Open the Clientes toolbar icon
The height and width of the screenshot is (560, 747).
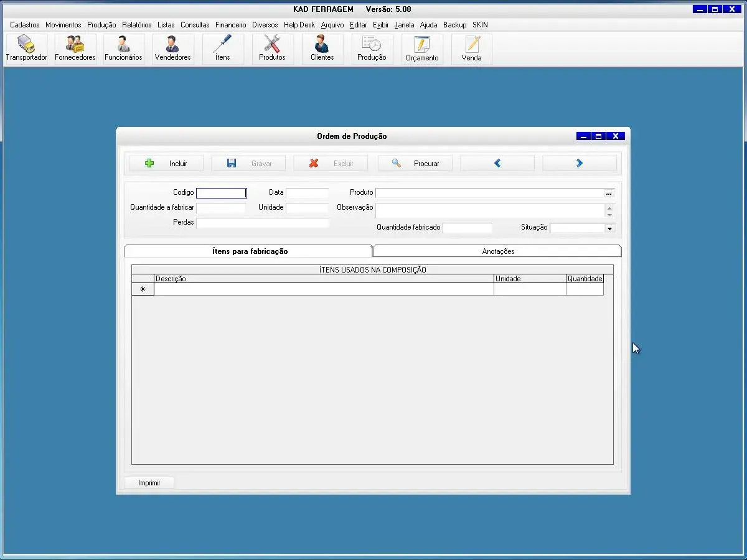[x=322, y=49]
